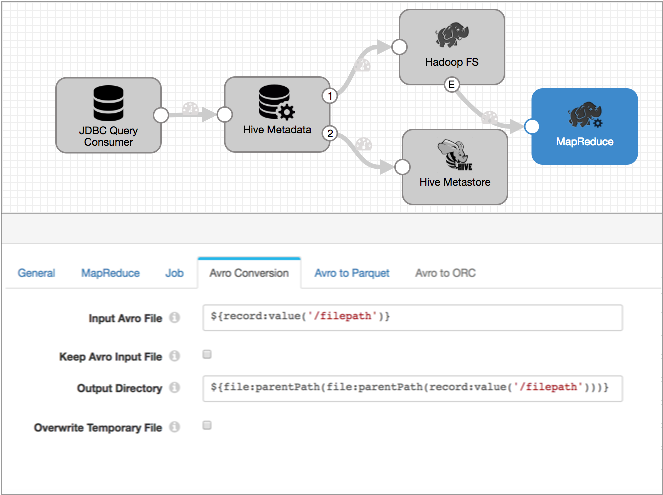Switch to Avro to Parquet tab
Image resolution: width=663 pixels, height=495 pixels.
[351, 273]
